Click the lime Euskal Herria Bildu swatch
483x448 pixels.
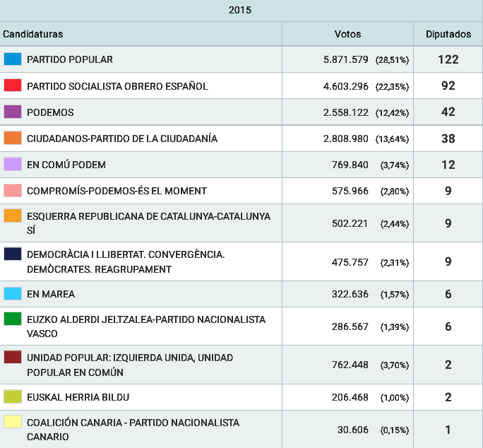pos(13,397)
